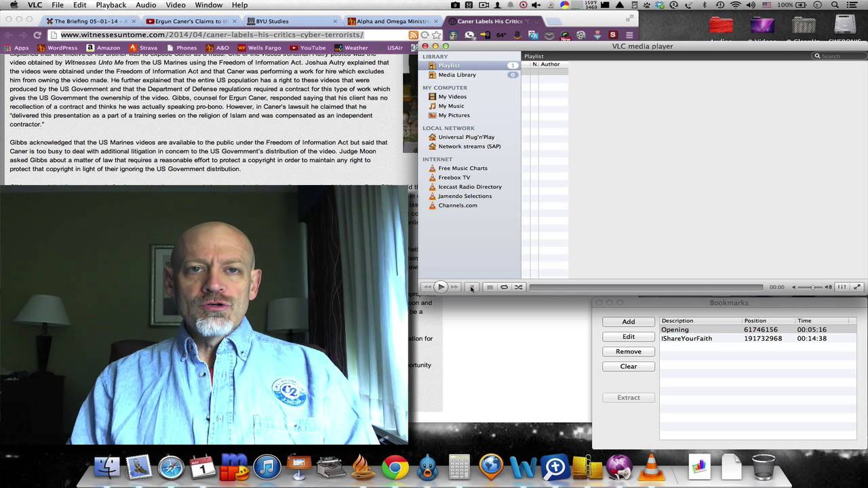Open Freebox TV in VLC sidebar
Image resolution: width=868 pixels, height=488 pixels.
454,178
